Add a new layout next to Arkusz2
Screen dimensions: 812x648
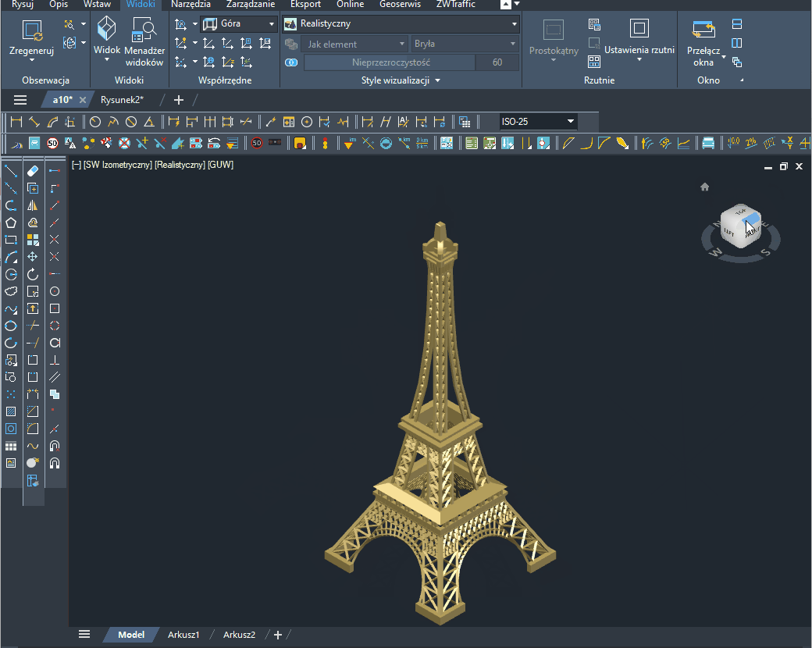pos(278,635)
